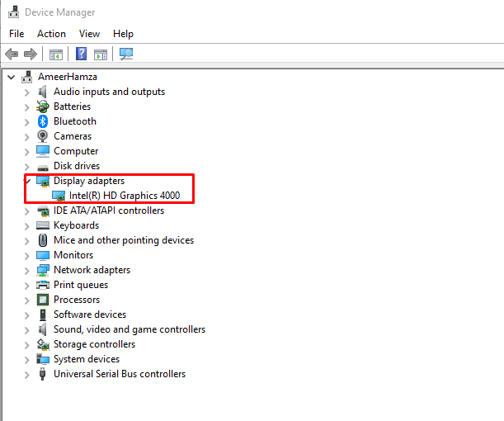Expand the IDE ATA/ATAPI controllers chevron

pos(27,211)
